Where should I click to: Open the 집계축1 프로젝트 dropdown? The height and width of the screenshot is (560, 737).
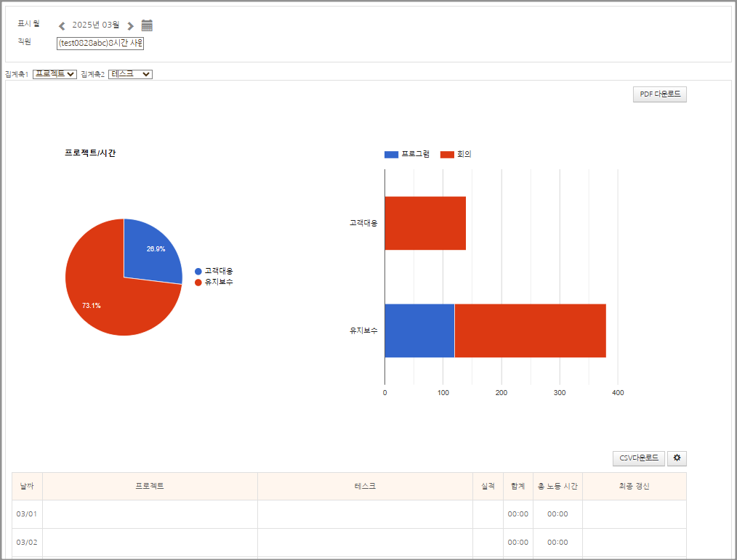coord(55,74)
